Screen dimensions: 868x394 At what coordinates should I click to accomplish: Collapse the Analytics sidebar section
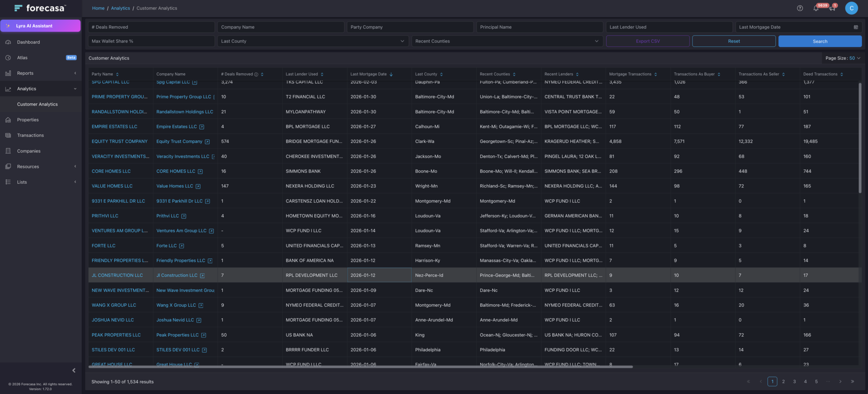click(41, 89)
